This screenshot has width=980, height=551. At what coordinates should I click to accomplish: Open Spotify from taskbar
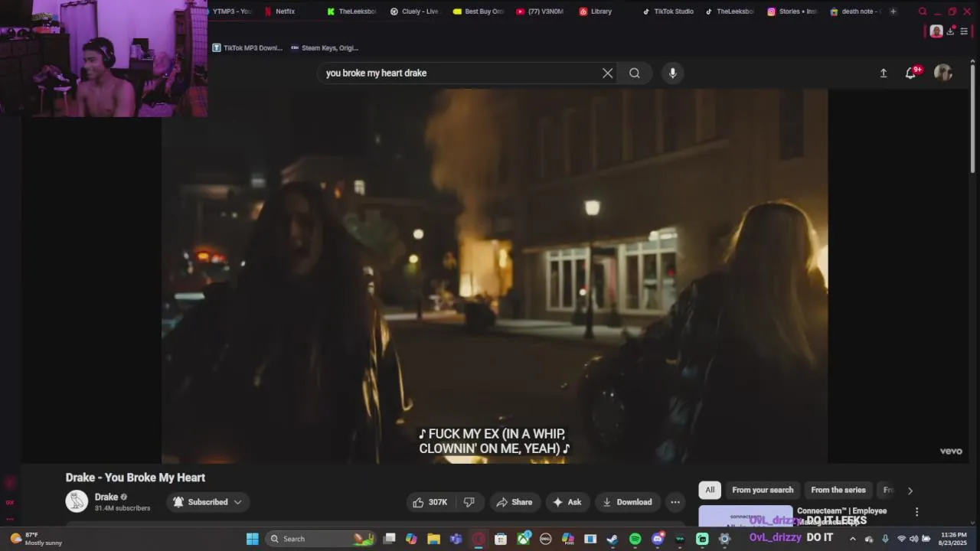635,539
